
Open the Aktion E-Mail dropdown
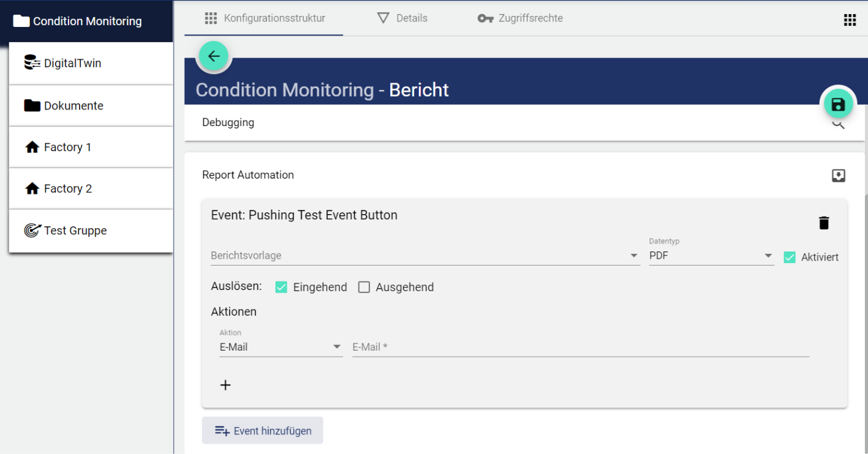pyautogui.click(x=280, y=347)
